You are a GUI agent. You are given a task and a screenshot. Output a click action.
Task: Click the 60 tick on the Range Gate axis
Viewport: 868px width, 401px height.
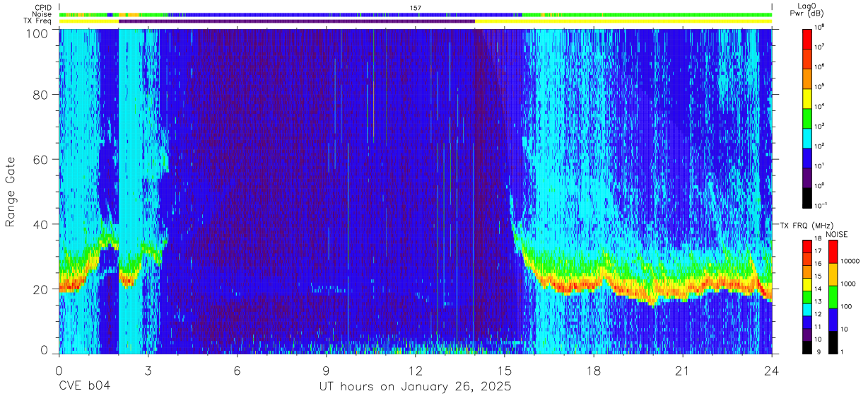[40, 160]
